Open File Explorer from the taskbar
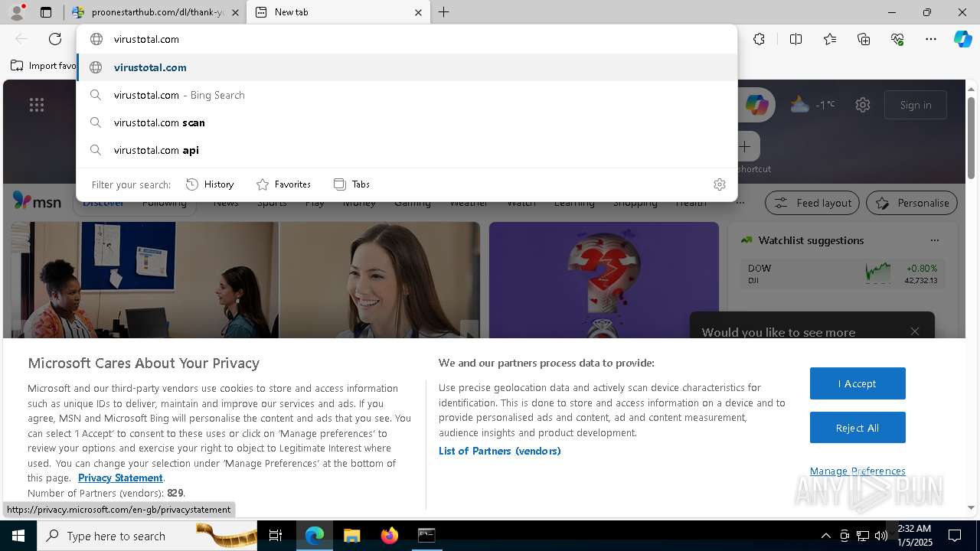980x551 pixels. (351, 536)
